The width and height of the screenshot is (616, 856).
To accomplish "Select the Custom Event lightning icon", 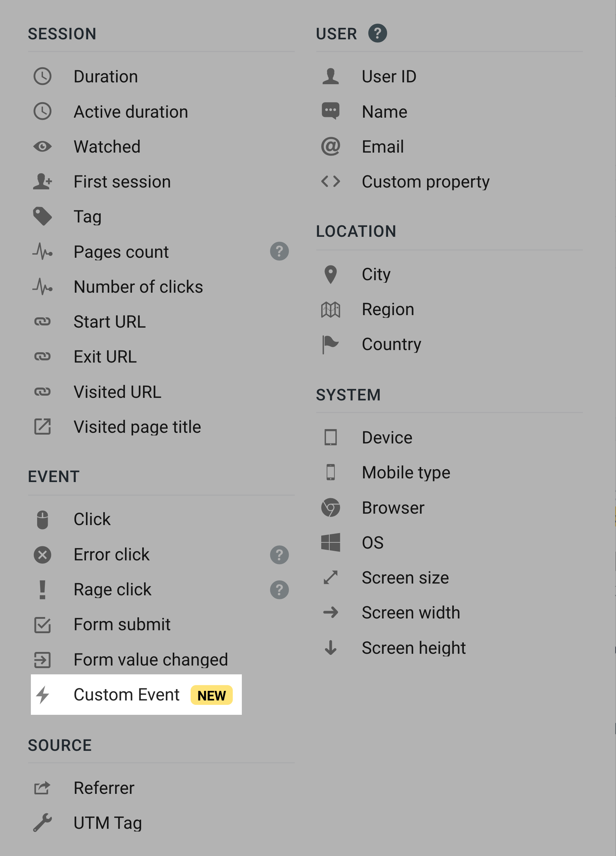I will pos(43,695).
